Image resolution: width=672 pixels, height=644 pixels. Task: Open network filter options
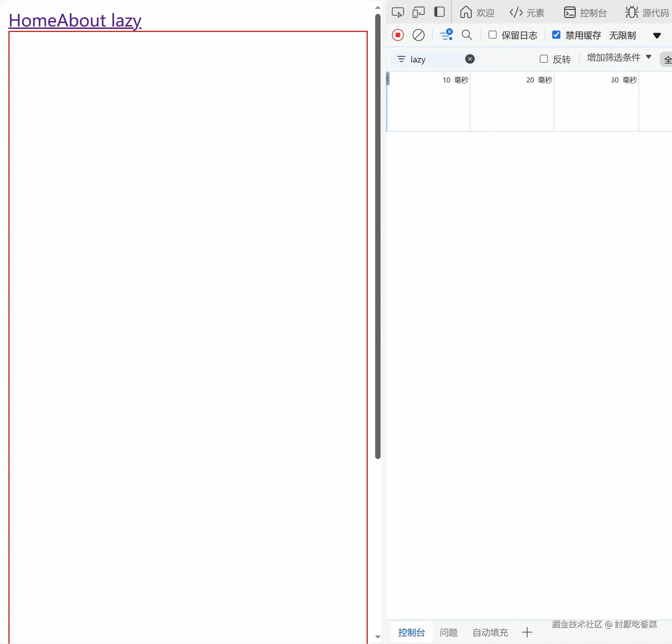click(446, 35)
